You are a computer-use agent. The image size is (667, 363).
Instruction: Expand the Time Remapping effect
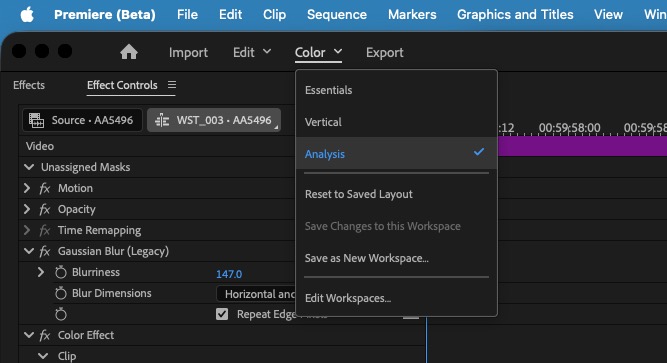pos(27,230)
